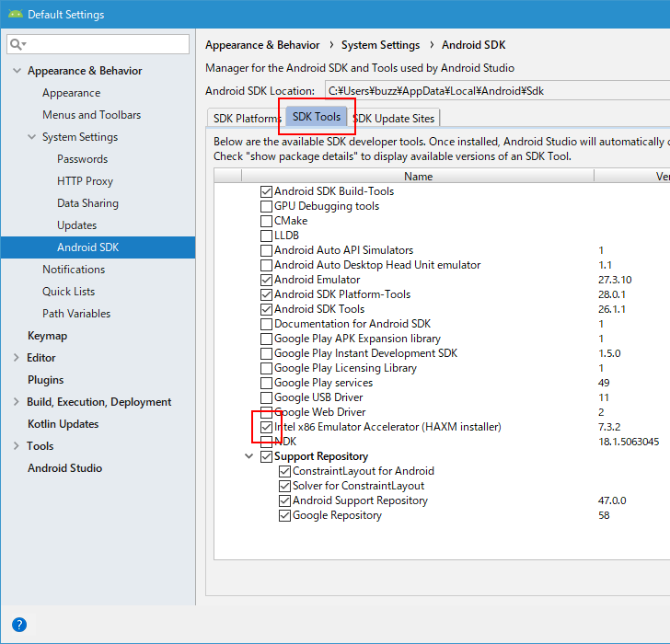Select Google Play Instant Development SDK row

[x=365, y=353]
